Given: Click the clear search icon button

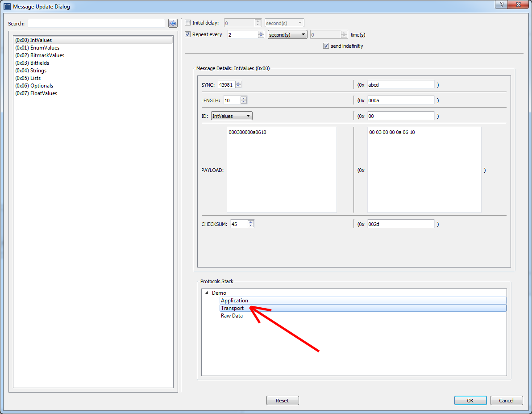Looking at the screenshot, I should coord(173,23).
